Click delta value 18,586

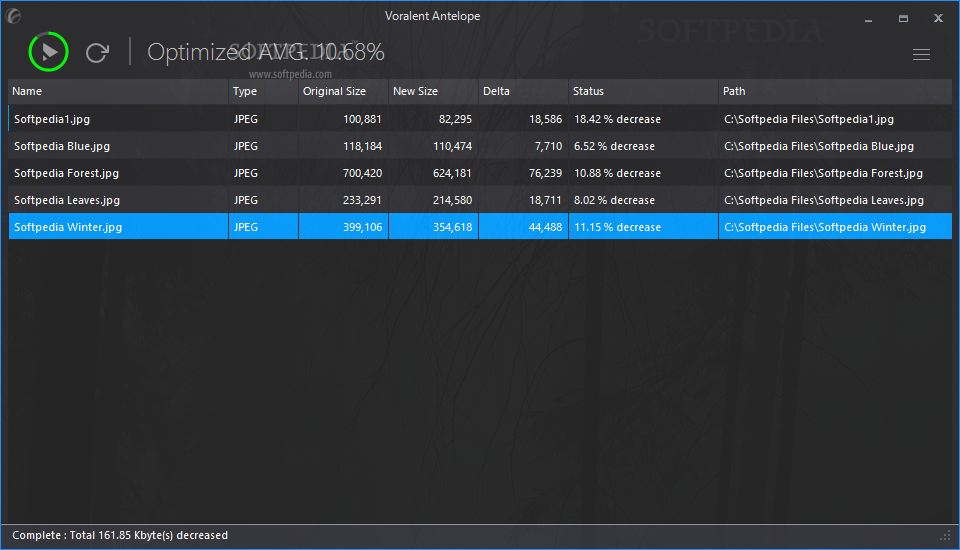546,119
